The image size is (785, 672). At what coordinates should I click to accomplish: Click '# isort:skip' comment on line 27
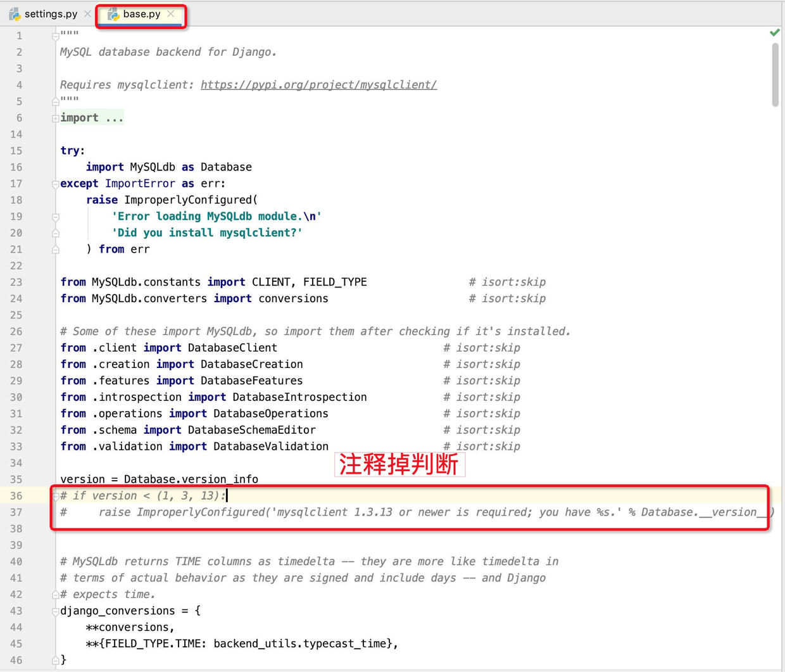[482, 348]
